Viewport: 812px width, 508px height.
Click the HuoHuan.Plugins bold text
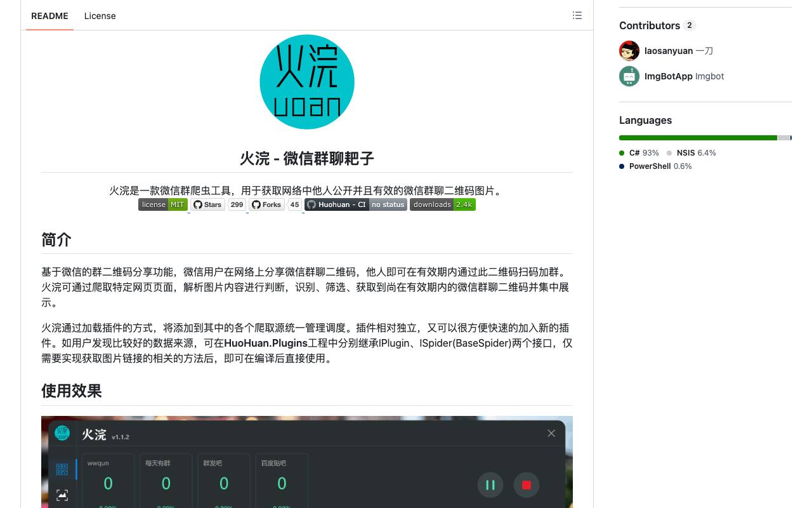pos(266,343)
